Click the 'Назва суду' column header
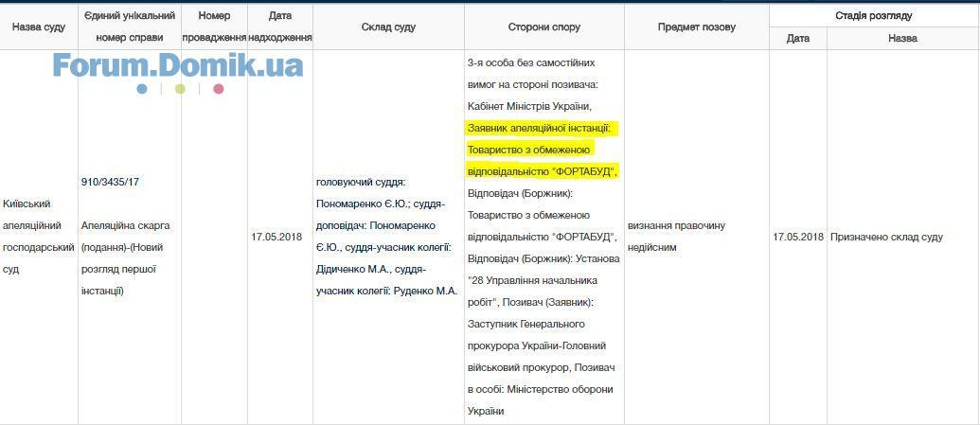 pos(39,27)
